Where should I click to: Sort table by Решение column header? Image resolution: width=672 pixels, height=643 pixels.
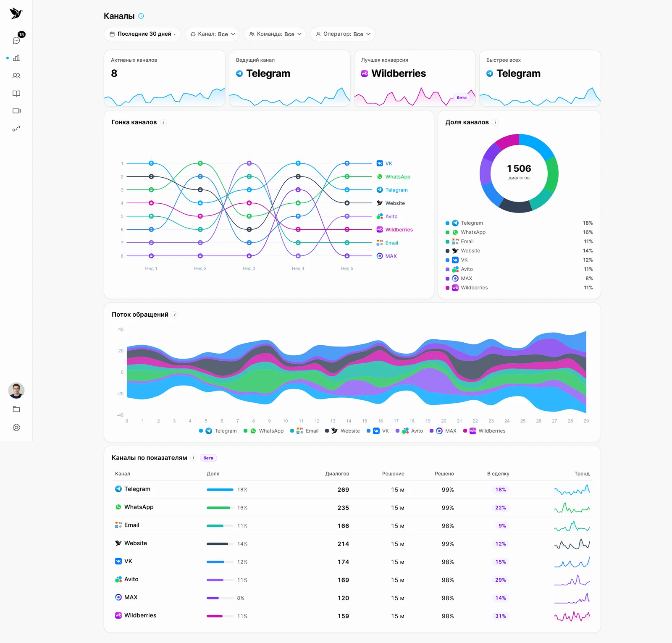(393, 474)
